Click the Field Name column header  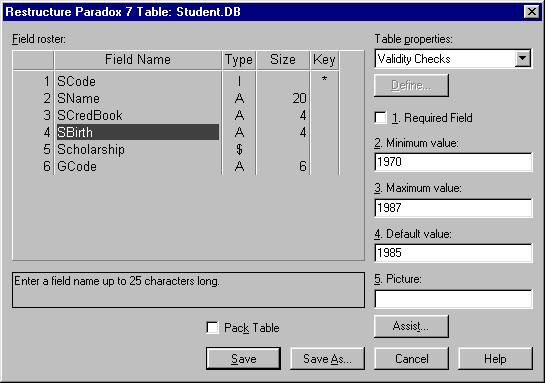coord(138,60)
